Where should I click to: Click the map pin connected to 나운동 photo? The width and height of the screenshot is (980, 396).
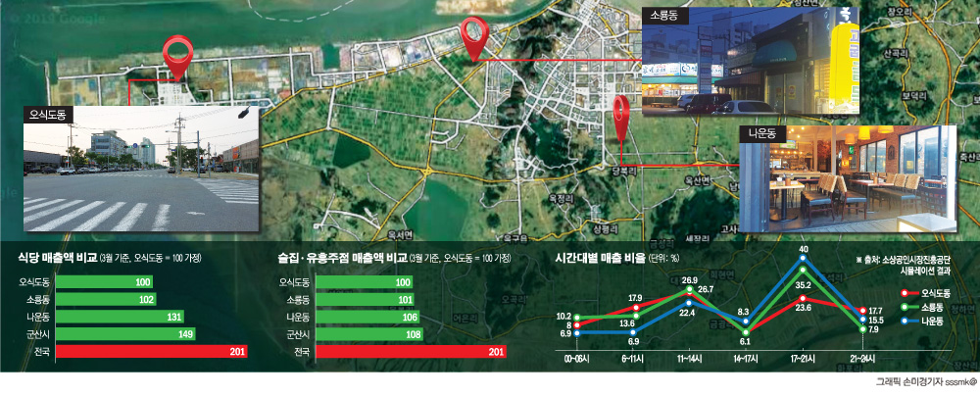pyautogui.click(x=622, y=113)
